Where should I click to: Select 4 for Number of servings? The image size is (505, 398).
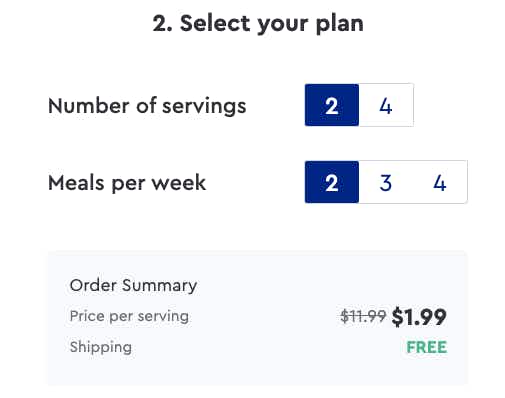click(386, 105)
